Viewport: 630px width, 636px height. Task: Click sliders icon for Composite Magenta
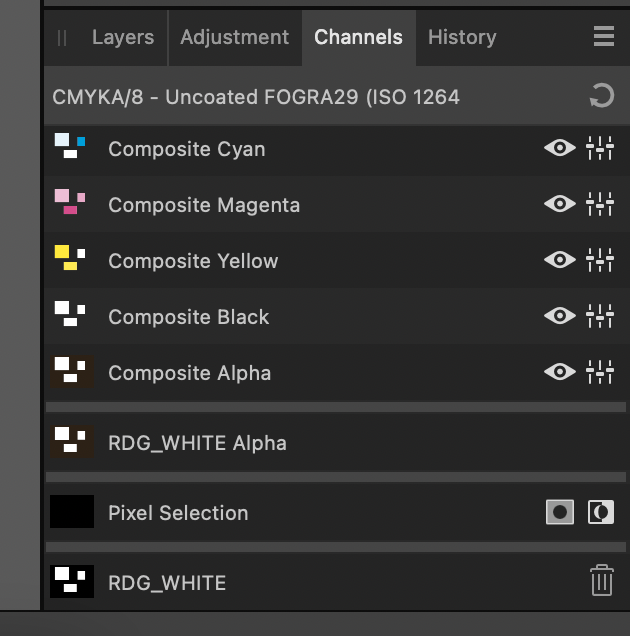600,204
